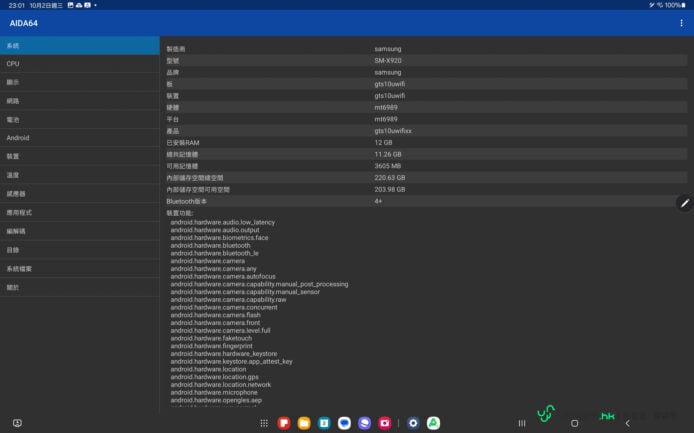
Task: Tap the back arrow navigation button
Action: tap(627, 423)
